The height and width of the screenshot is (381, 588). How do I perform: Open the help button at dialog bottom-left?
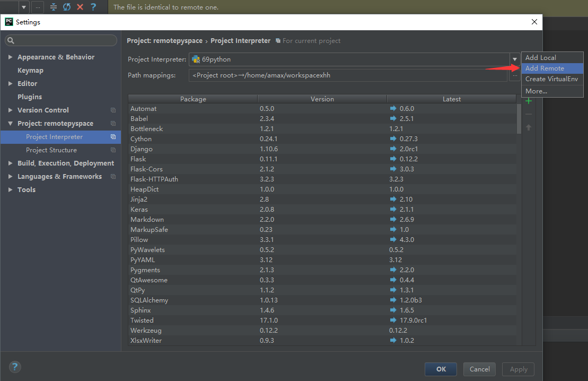click(15, 367)
